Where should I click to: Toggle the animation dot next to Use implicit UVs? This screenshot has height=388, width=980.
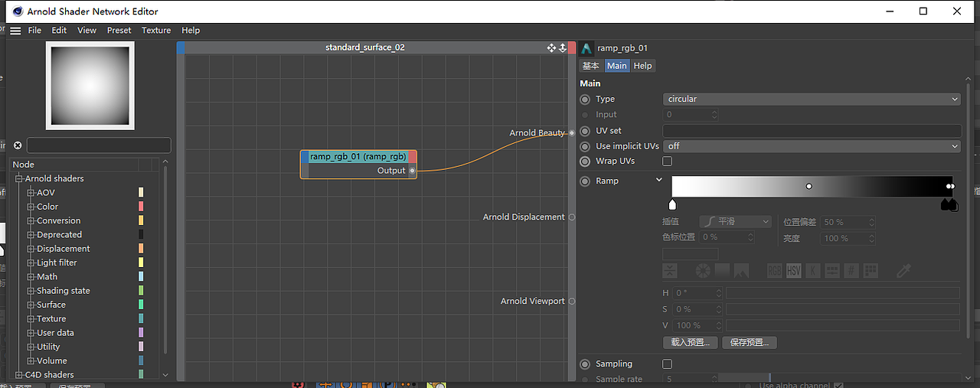(585, 146)
